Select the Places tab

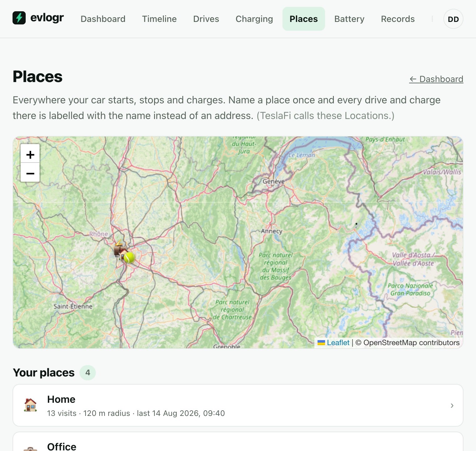(x=303, y=19)
